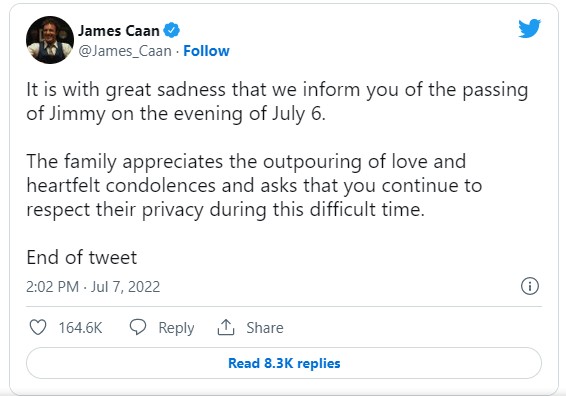Viewport: 566px width, 396px height.
Task: Like the tweet with the heart icon
Action: click(38, 327)
